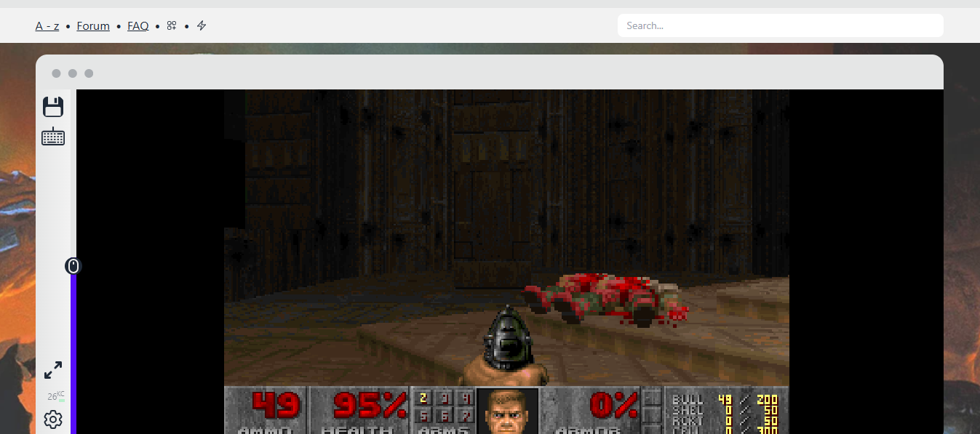The width and height of the screenshot is (980, 434).
Task: Click the 26 KC network stats indicator
Action: click(56, 396)
